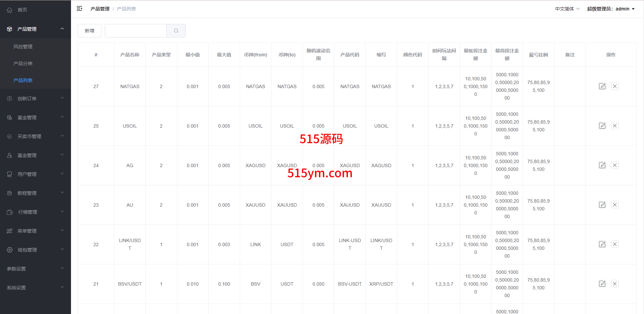Delete the USOIL product row

click(615, 126)
